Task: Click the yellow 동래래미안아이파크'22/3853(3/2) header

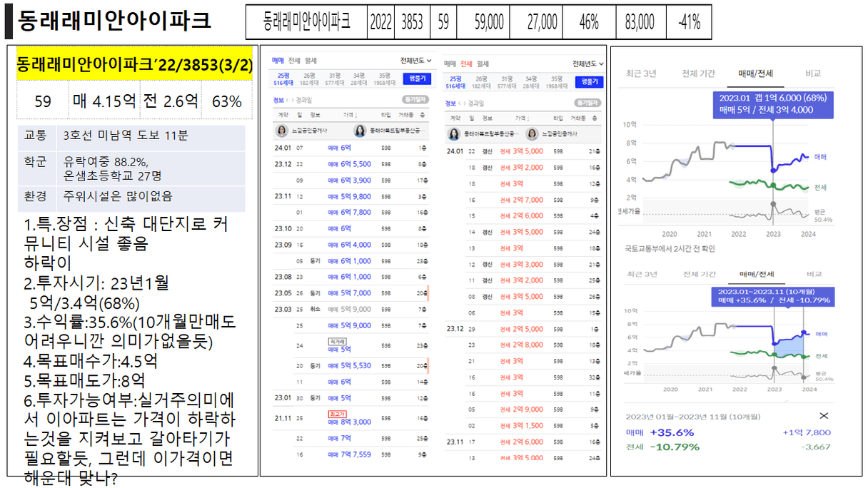Action: [x=135, y=65]
